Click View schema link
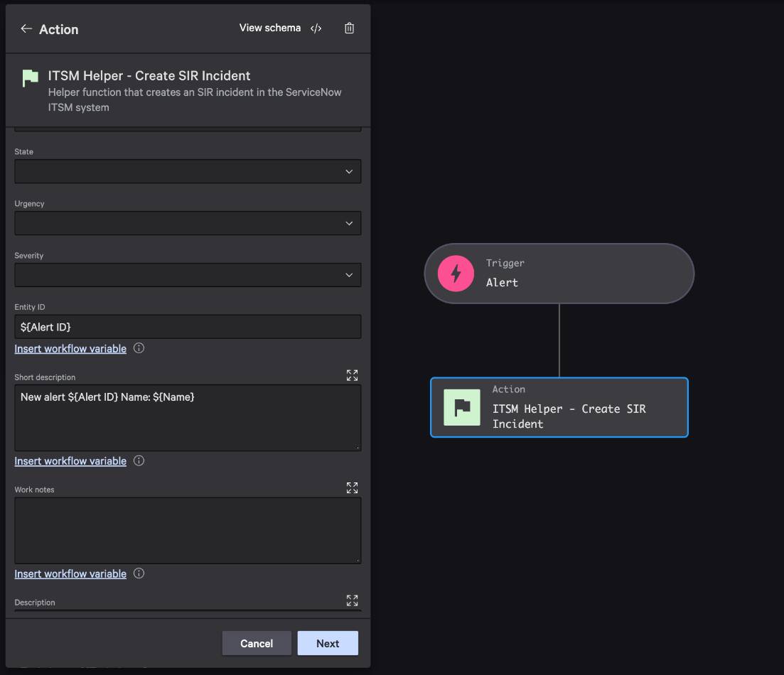This screenshot has height=675, width=784. (x=270, y=28)
